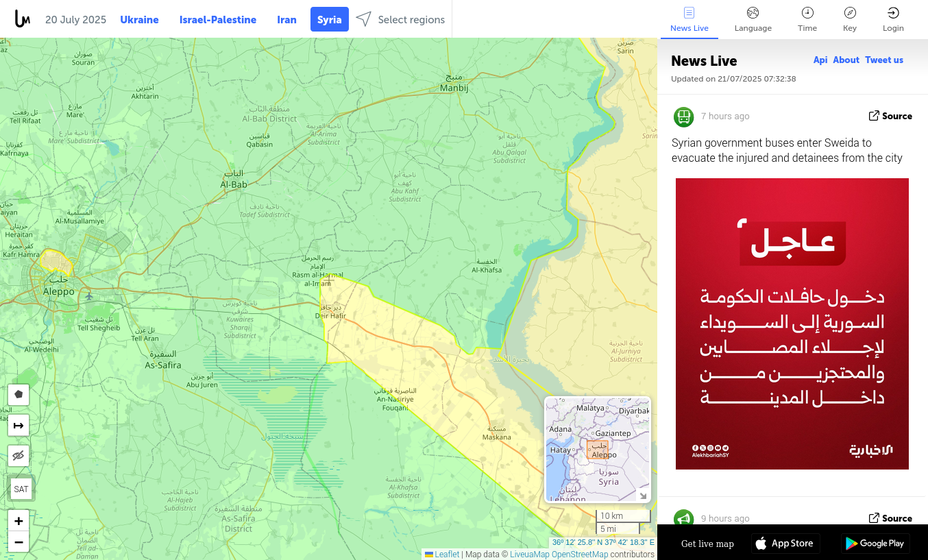The height and width of the screenshot is (560, 928).
Task: Open LiveuaMap attribution link
Action: coord(530,555)
